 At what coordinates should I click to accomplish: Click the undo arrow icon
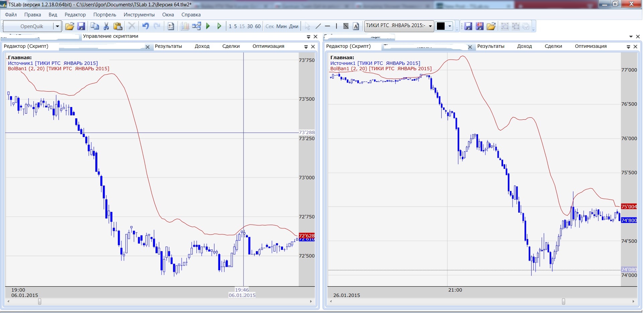point(145,26)
